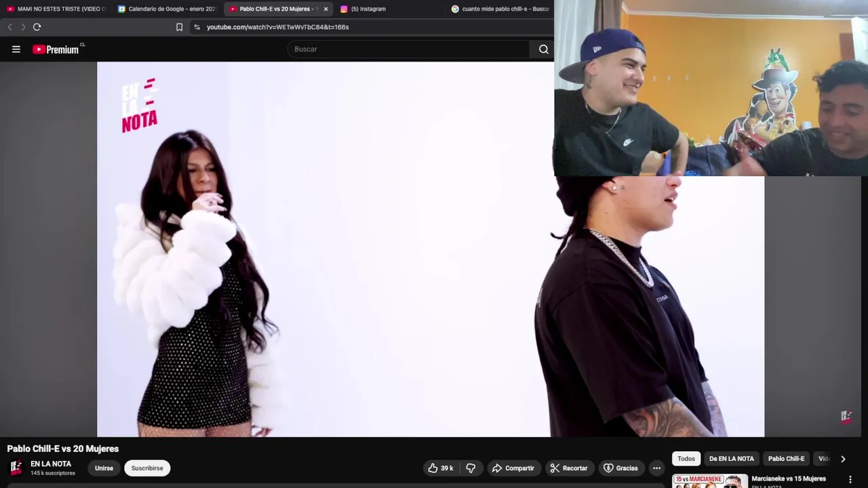Open Marcianeke vs 15 Mujeres video title
The height and width of the screenshot is (488, 868).
pos(789,479)
